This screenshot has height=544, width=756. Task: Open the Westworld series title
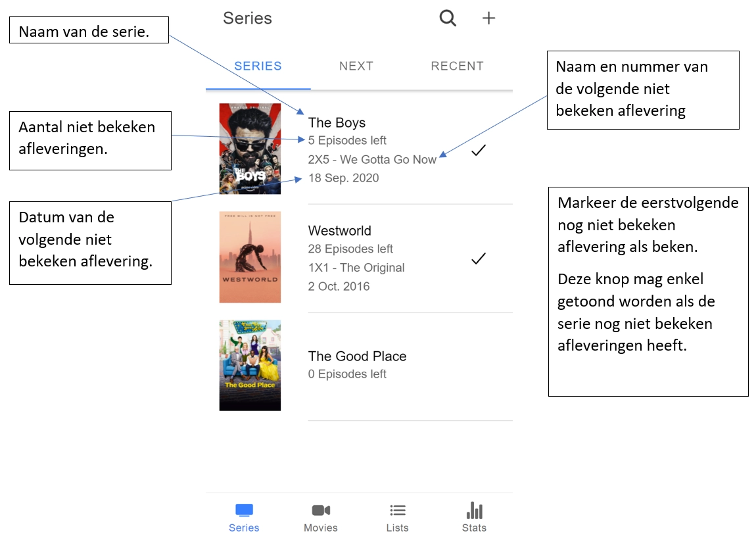(x=339, y=230)
